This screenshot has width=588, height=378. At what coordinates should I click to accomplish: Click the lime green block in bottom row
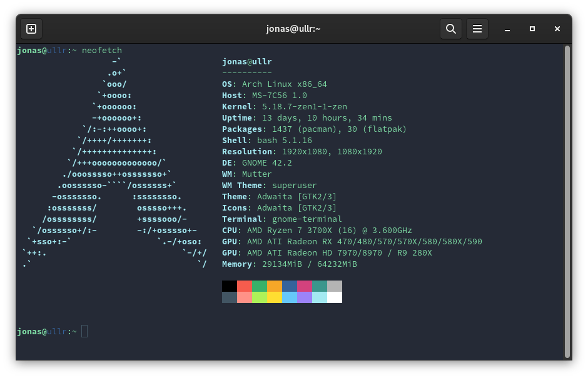[260, 297]
